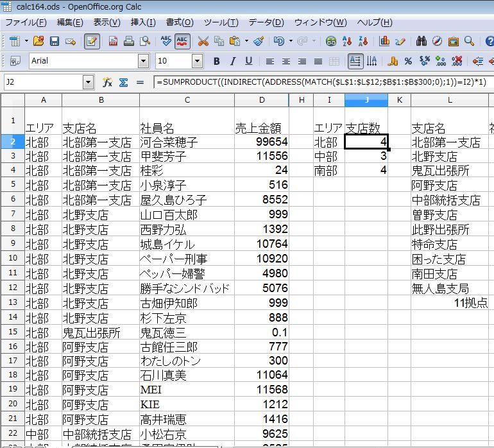Expand the Arial font name dropdown
Screen dimensions: 494x448
143,62
